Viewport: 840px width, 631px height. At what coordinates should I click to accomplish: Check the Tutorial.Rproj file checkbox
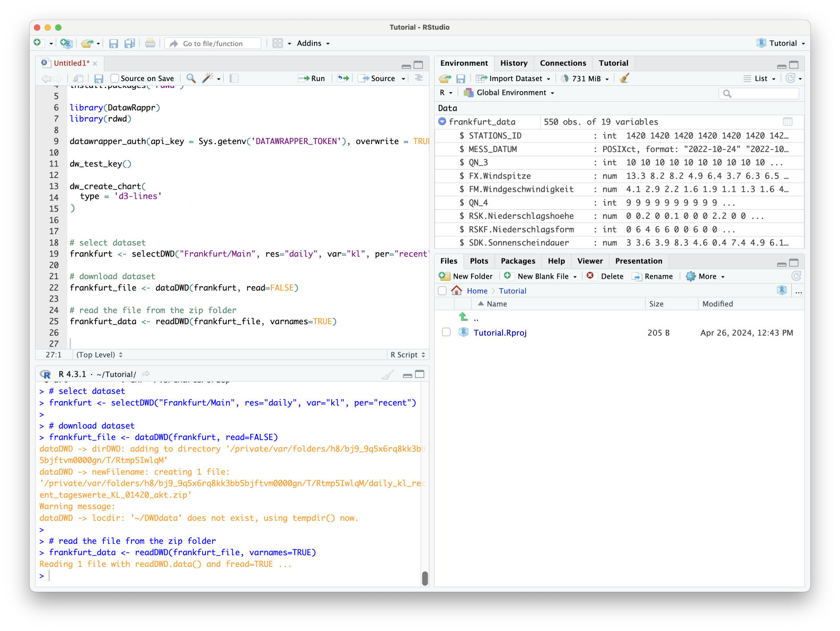(446, 332)
